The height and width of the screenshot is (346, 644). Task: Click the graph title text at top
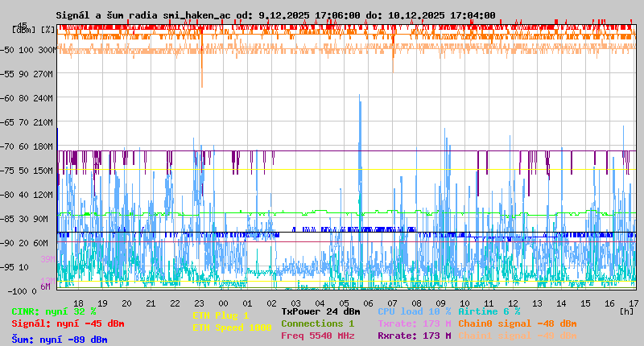click(x=275, y=14)
